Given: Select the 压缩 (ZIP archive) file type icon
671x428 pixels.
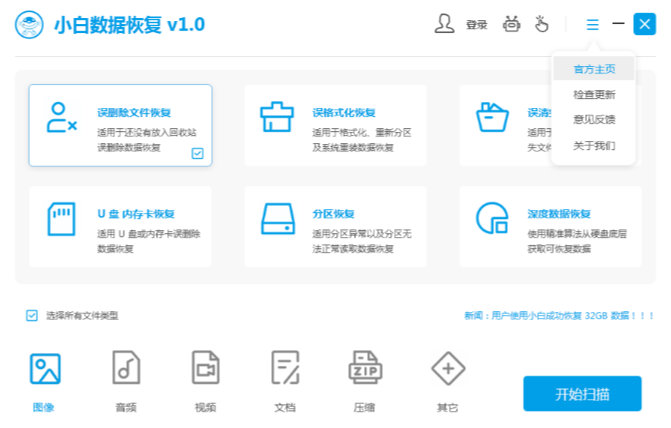Looking at the screenshot, I should pyautogui.click(x=365, y=370).
